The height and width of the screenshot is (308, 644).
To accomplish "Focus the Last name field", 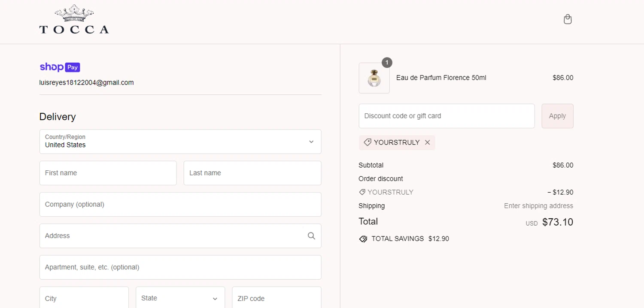I will pyautogui.click(x=252, y=173).
